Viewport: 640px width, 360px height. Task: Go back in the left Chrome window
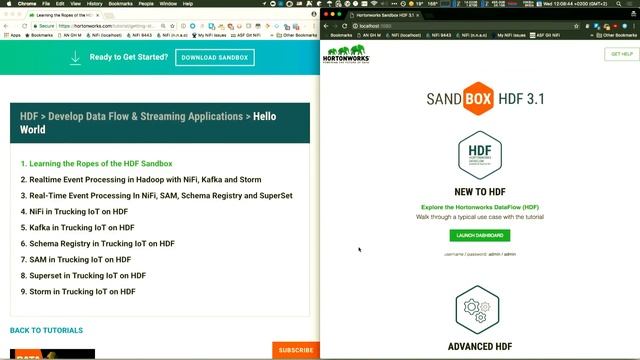6,26
